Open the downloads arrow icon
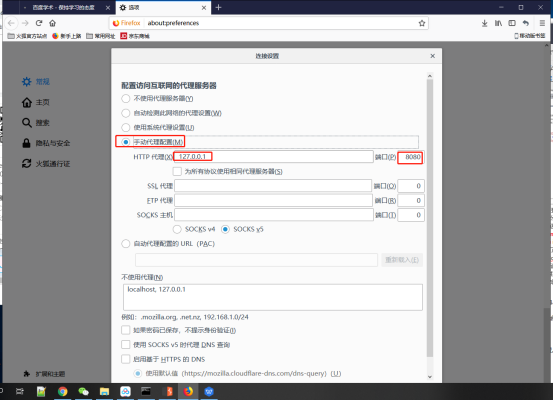This screenshot has width=554, height=401. [484, 23]
